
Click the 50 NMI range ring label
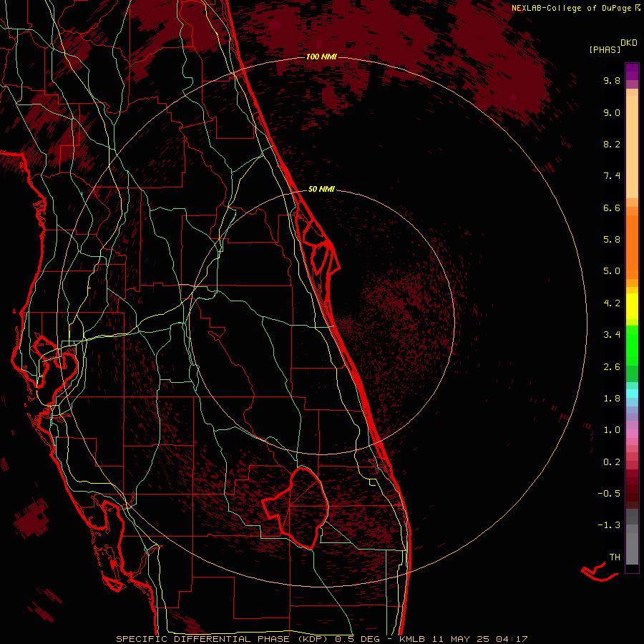(x=321, y=189)
